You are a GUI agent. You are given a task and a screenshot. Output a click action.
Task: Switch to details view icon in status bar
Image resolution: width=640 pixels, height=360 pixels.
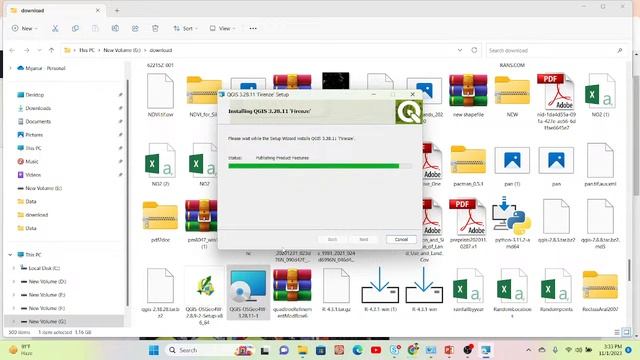tap(617, 332)
